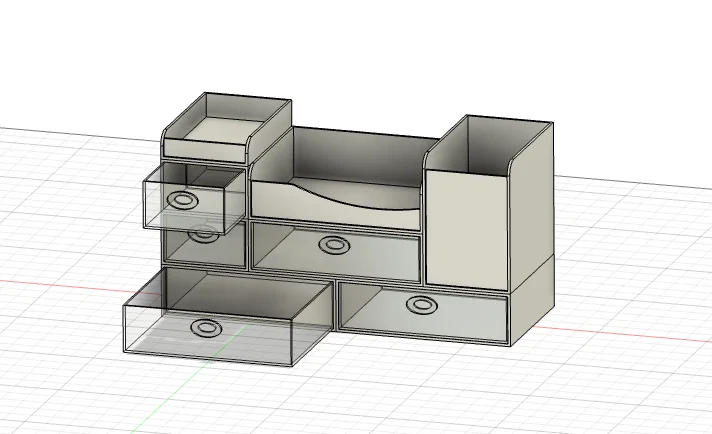Select ring handle on bottom-right drawer
The height and width of the screenshot is (434, 712).
[422, 305]
